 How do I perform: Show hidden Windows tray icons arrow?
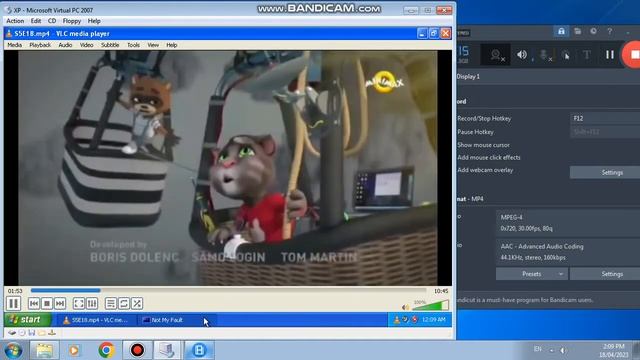point(551,350)
